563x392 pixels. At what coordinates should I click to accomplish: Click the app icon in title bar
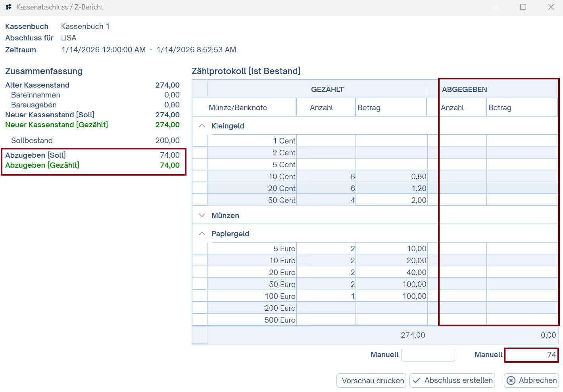pyautogui.click(x=8, y=7)
